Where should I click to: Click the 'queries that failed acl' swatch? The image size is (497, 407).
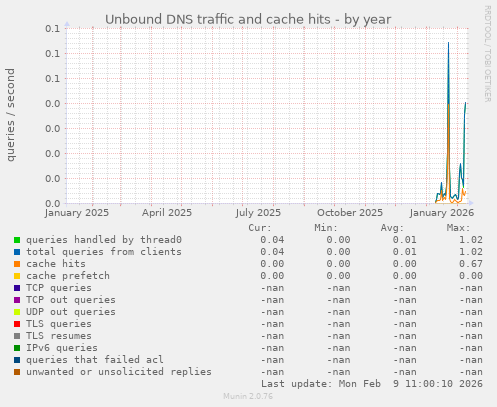17,360
